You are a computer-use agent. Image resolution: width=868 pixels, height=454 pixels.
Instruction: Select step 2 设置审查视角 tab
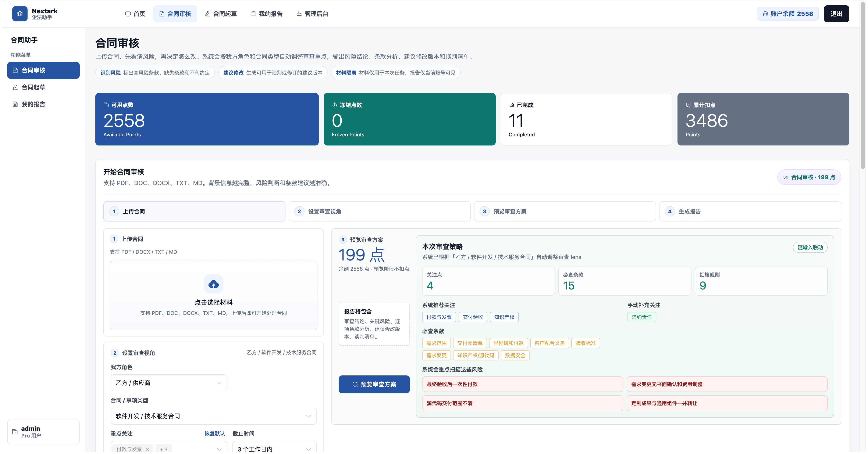coord(379,212)
